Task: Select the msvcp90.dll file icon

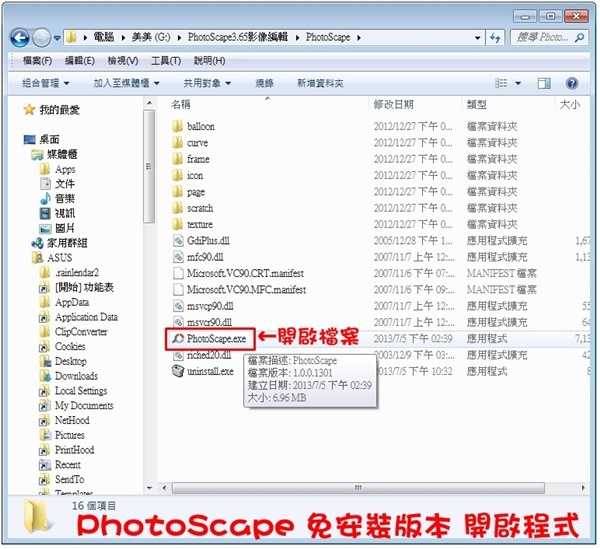Action: click(x=178, y=306)
